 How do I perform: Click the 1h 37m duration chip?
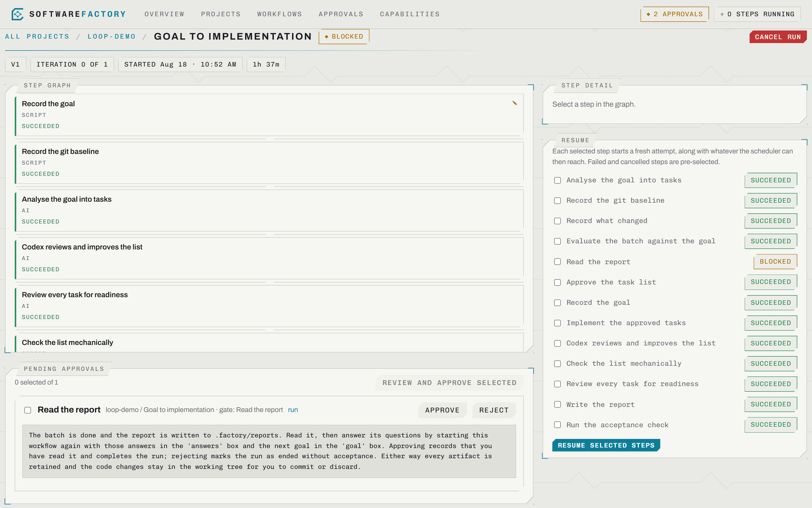pyautogui.click(x=266, y=64)
